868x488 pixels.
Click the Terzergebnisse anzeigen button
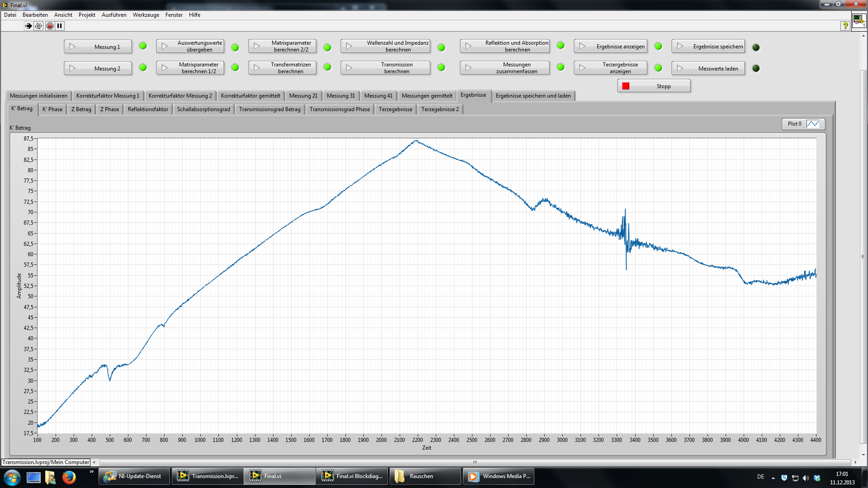610,68
